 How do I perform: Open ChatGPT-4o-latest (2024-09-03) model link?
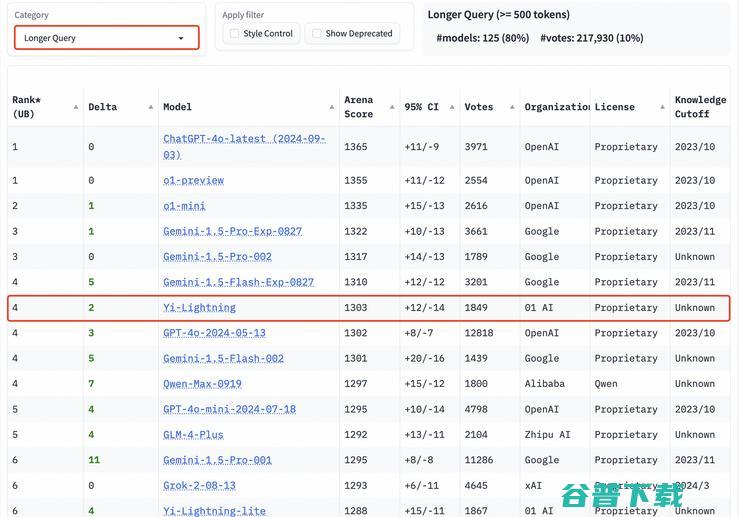(x=244, y=147)
